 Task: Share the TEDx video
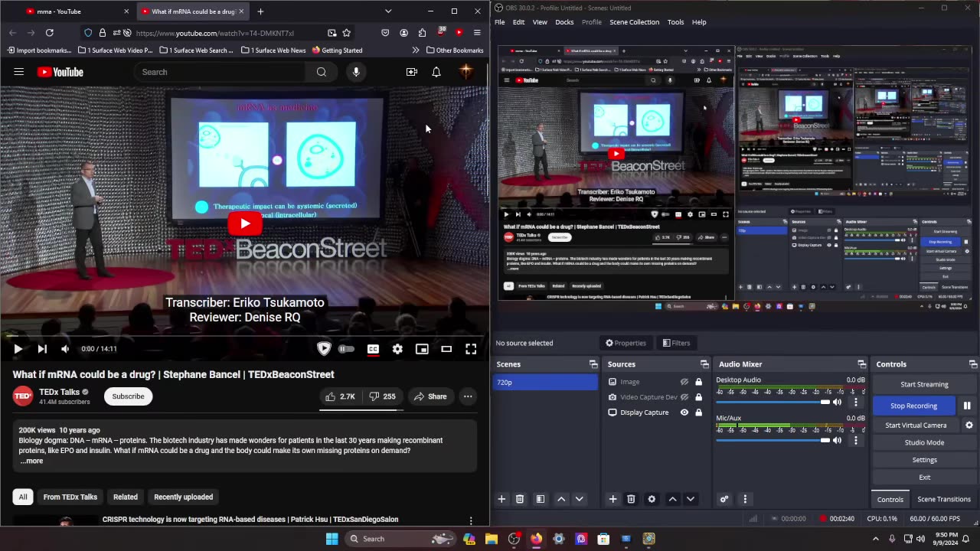[x=430, y=396]
